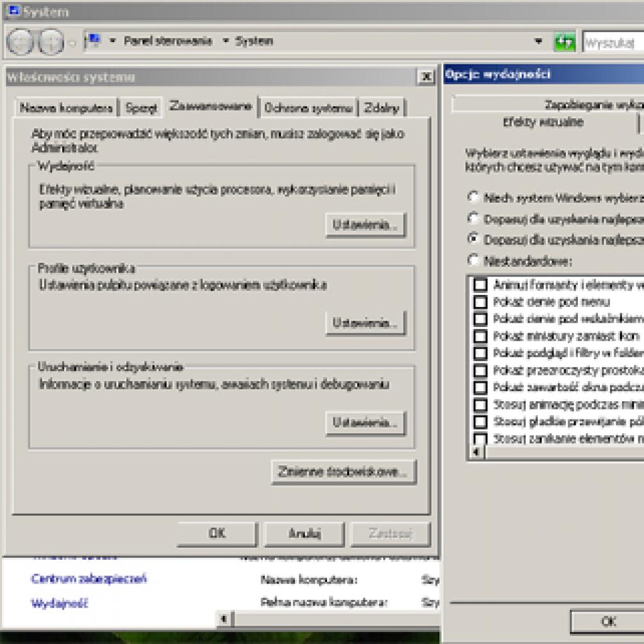Click the computer icon in address bar
The image size is (644, 644).
tap(94, 41)
